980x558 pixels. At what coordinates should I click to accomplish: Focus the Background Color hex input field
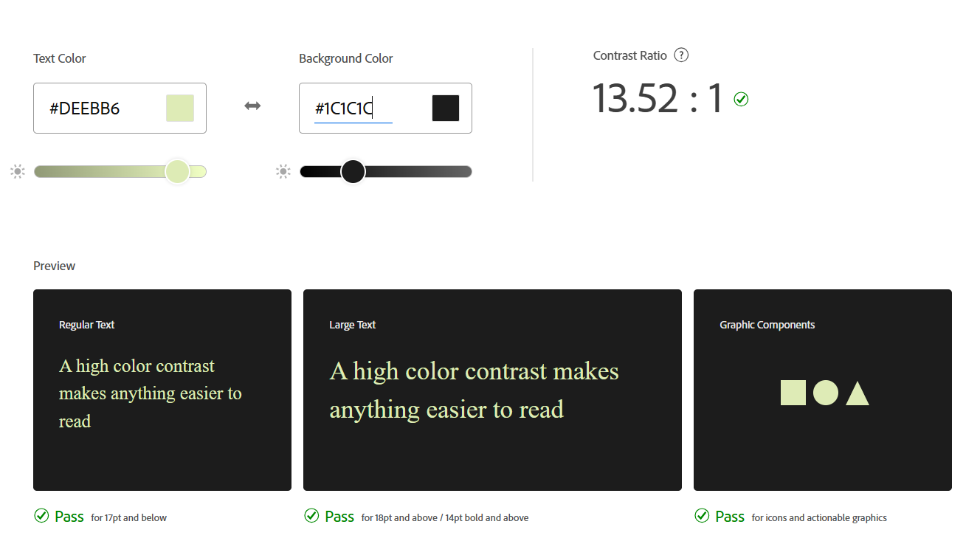click(x=362, y=108)
